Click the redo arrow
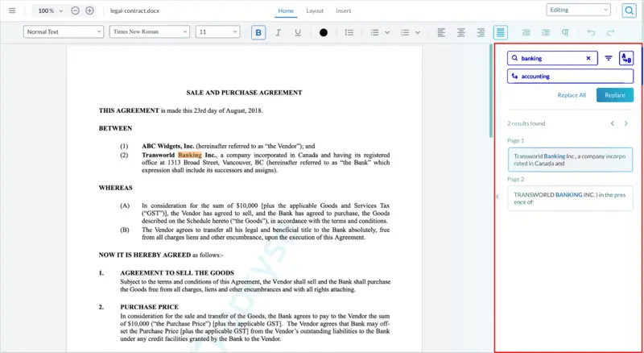 [611, 32]
